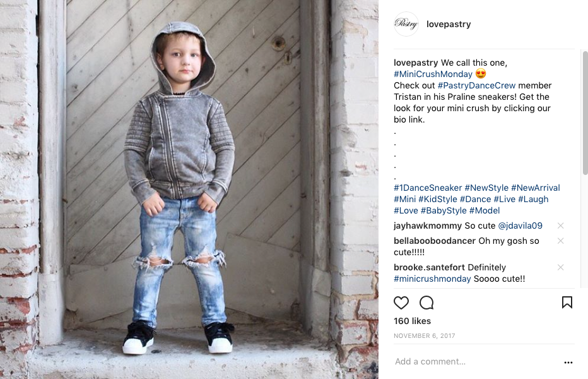Like the post with the heart icon
The height and width of the screenshot is (379, 588).
[x=401, y=303]
